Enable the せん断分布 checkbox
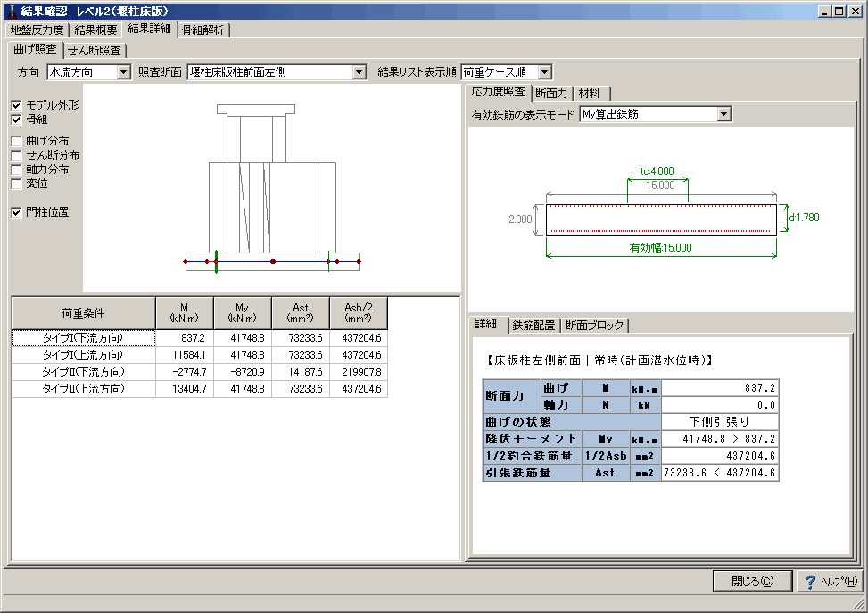 (17, 155)
